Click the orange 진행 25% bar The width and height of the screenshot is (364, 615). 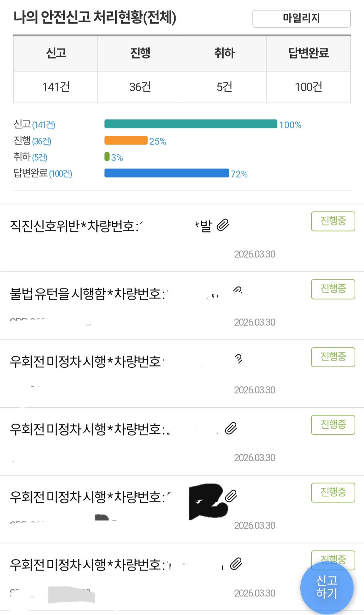point(126,140)
